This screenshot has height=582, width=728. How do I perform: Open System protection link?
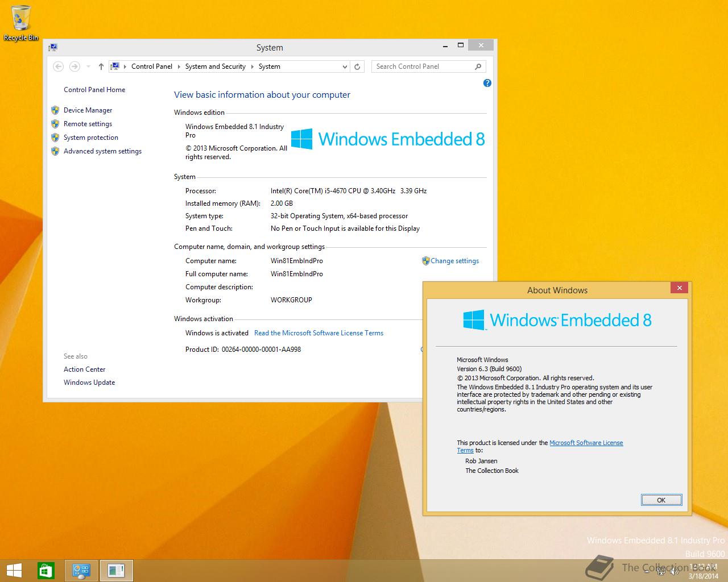(91, 138)
